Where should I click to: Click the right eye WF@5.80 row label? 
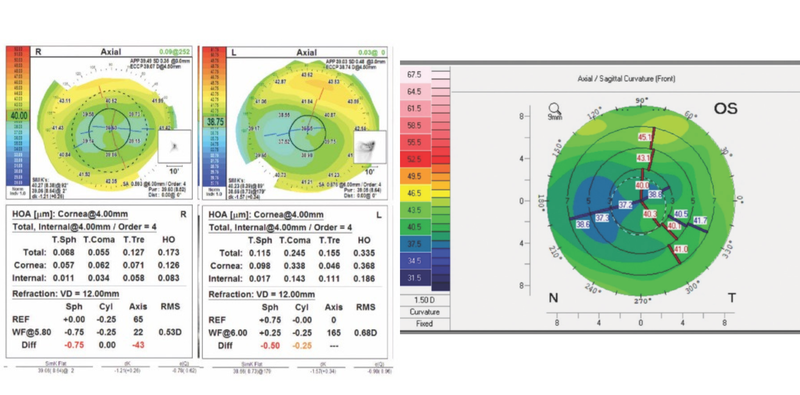[x=30, y=332]
